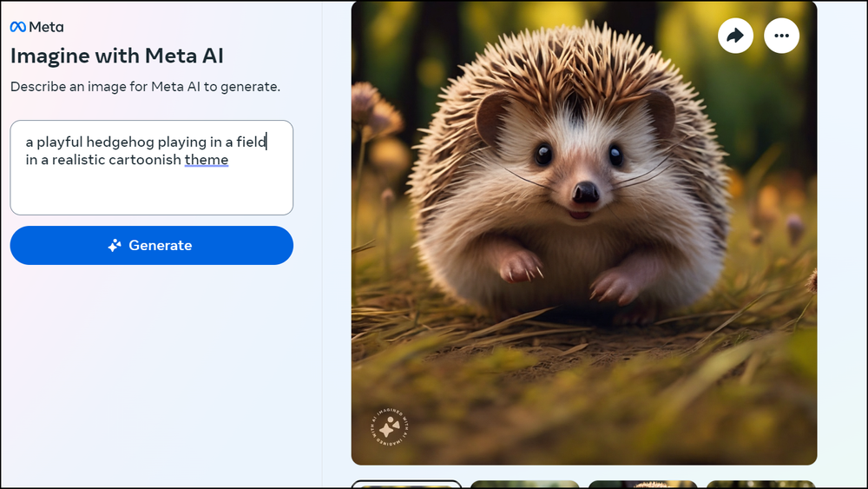
Task: Click the word hedgehog in the prompt
Action: coord(120,142)
